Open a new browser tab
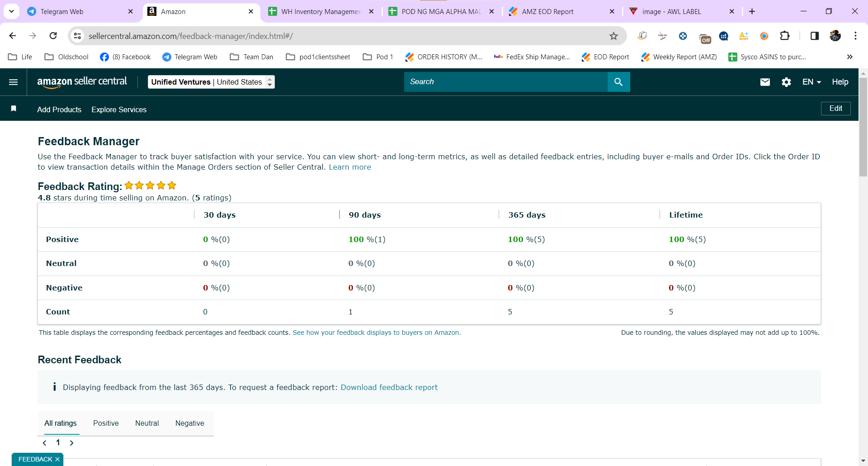Screen dimensions: 868x466 (752, 11)
